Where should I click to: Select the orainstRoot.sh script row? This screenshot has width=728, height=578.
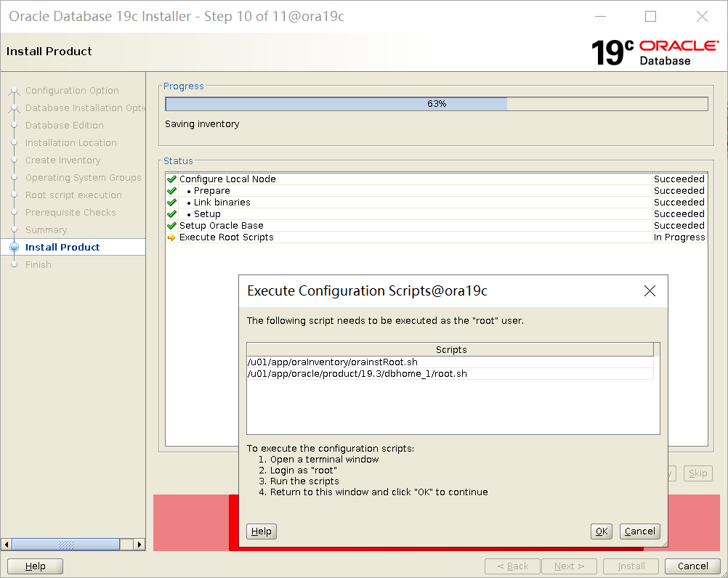[450, 362]
